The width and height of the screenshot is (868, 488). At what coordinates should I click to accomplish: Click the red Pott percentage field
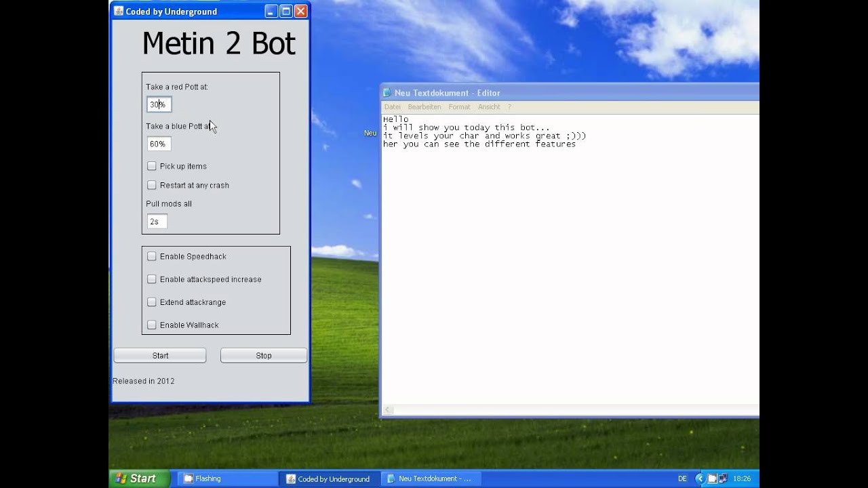point(159,104)
